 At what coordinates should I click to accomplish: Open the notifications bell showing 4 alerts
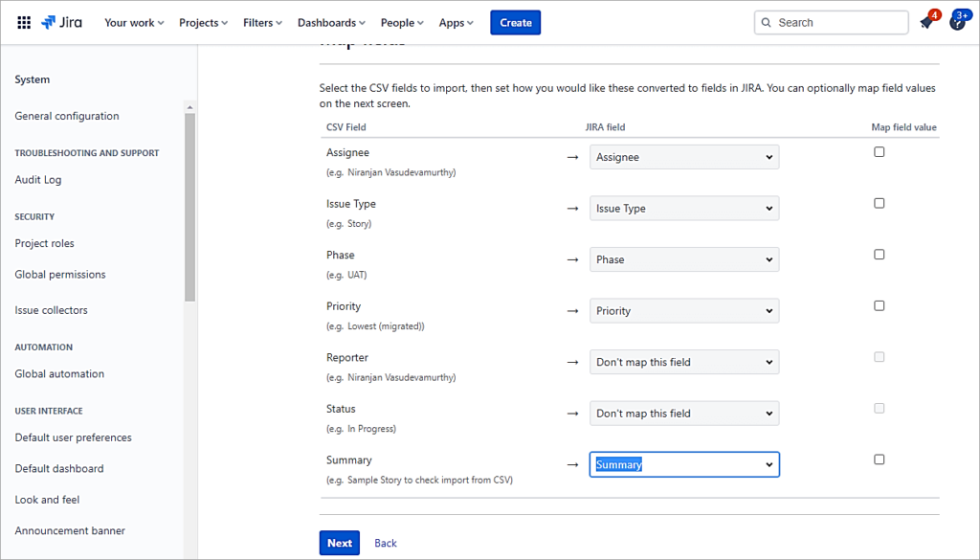(x=924, y=22)
